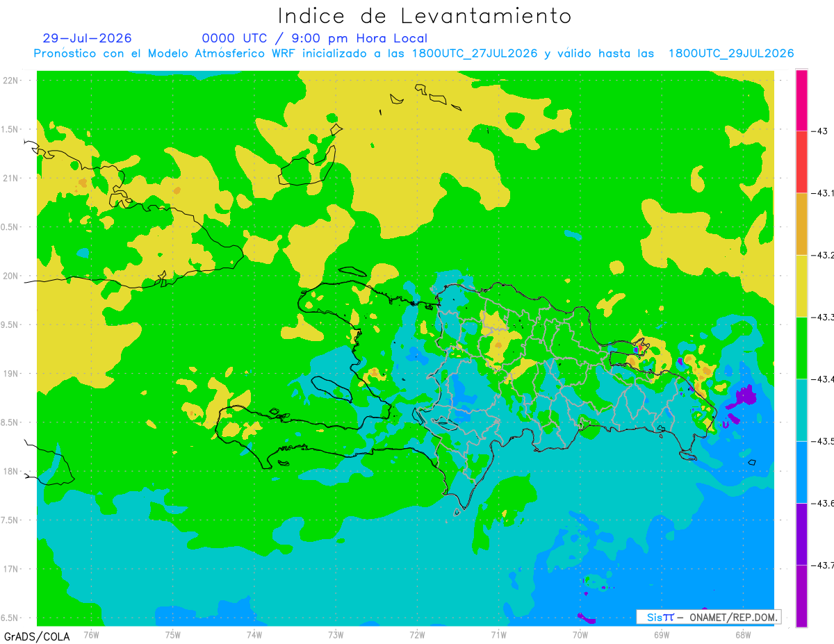This screenshot has width=834, height=644.
Task: Click the longitude label '69W'
Action: click(x=662, y=634)
